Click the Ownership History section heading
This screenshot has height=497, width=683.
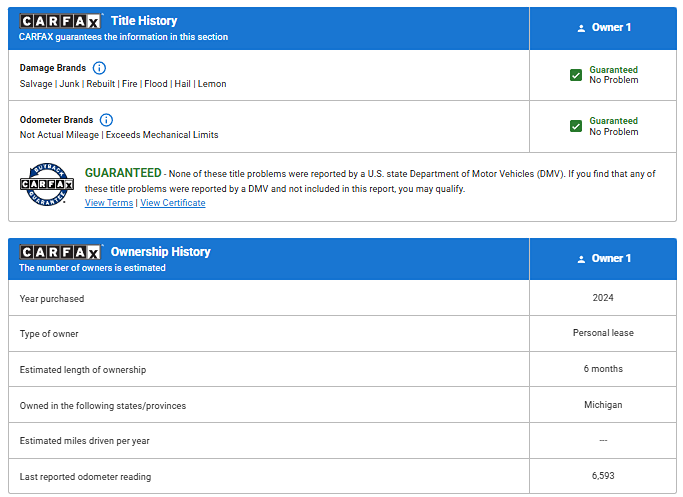pyautogui.click(x=160, y=252)
